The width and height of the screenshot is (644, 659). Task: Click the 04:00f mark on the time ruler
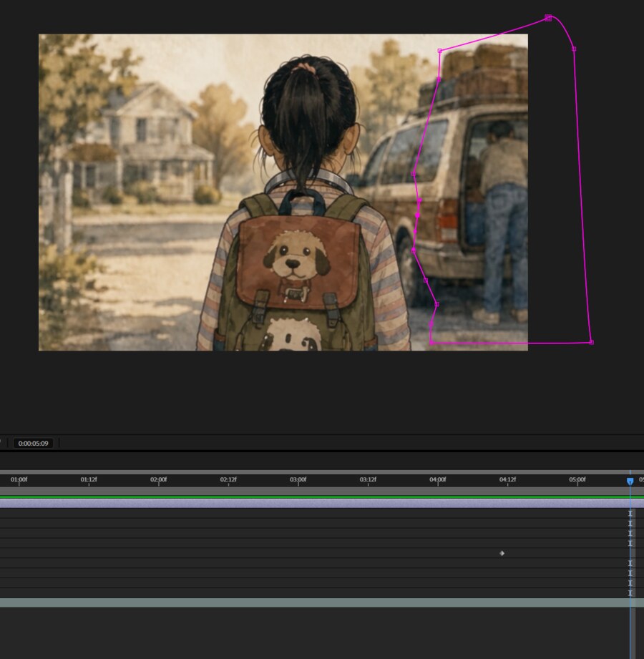[x=438, y=479]
